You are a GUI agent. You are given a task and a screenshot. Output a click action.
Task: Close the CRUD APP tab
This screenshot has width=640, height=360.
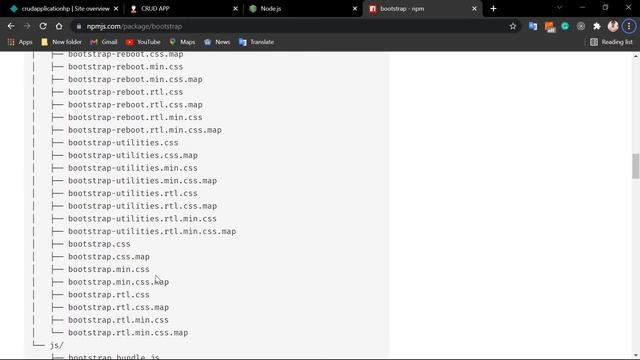pos(236,9)
